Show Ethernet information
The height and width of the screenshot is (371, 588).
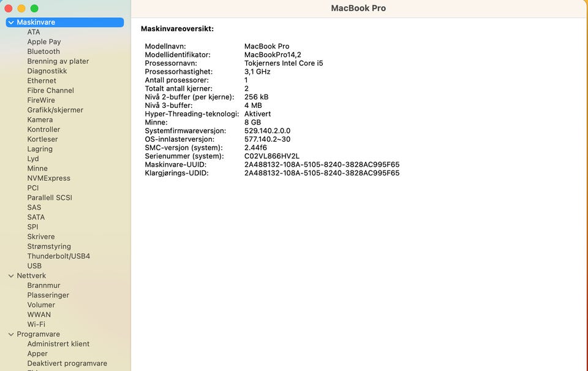42,81
